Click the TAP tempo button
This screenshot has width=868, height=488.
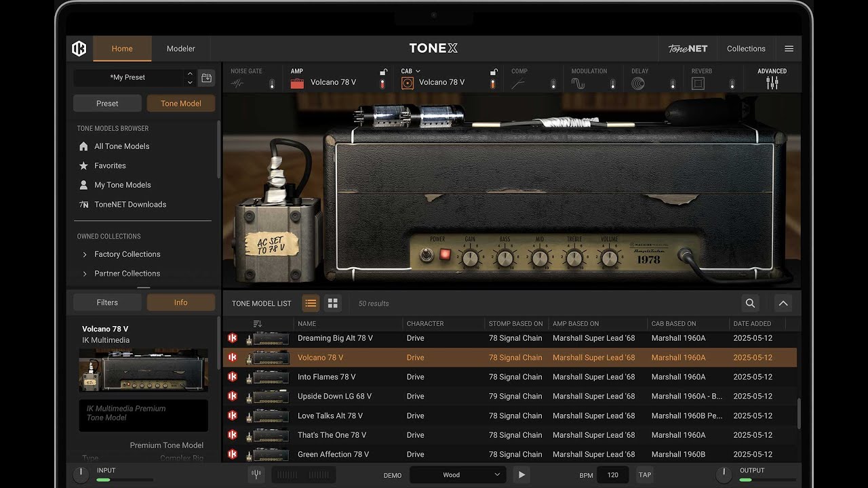tap(645, 475)
